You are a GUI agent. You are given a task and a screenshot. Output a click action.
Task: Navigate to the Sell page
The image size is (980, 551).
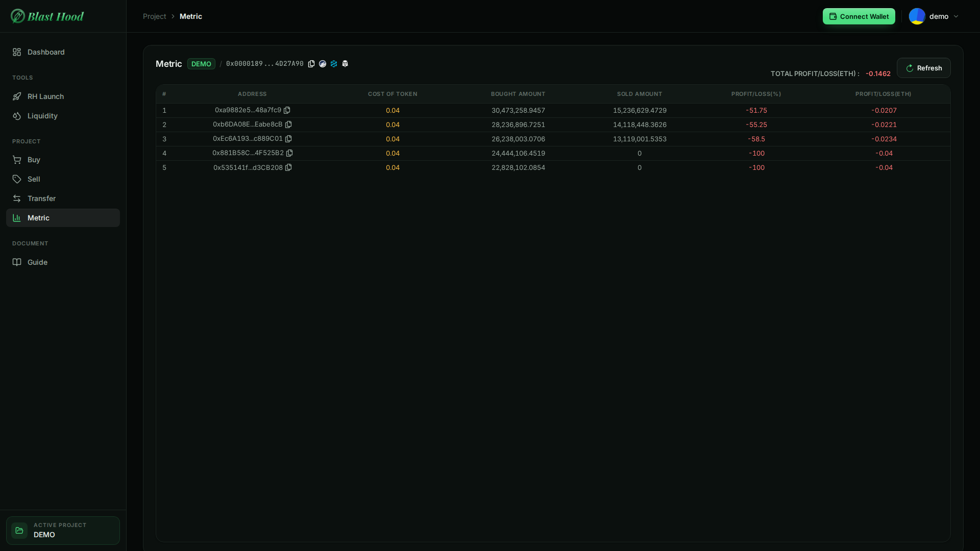click(63, 179)
